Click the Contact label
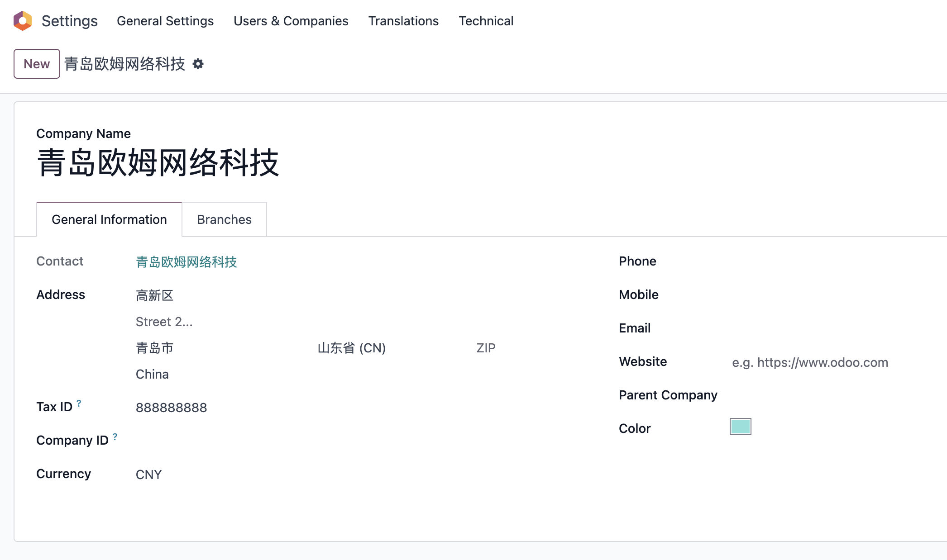947x560 pixels. click(60, 261)
